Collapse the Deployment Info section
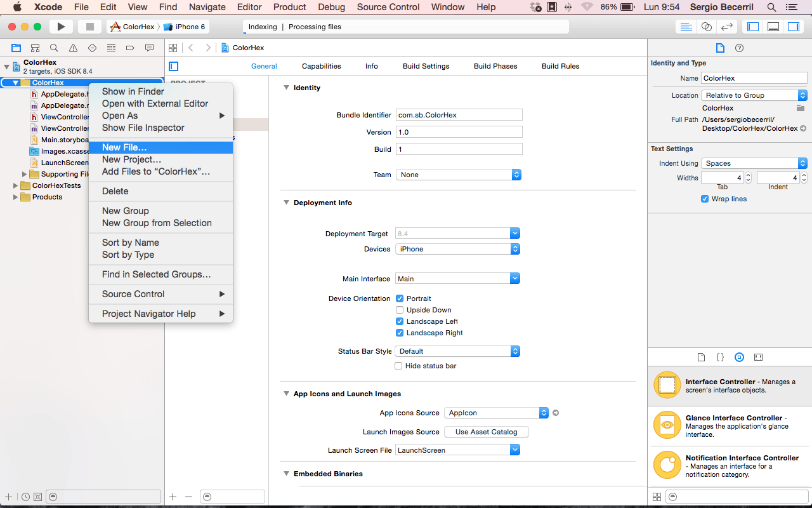The width and height of the screenshot is (812, 508). [x=286, y=203]
